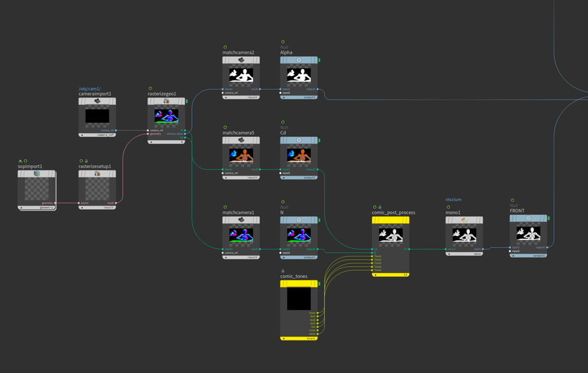The width and height of the screenshot is (588, 373).
Task: Toggle the green display flag on Cd null
Action: (319, 140)
